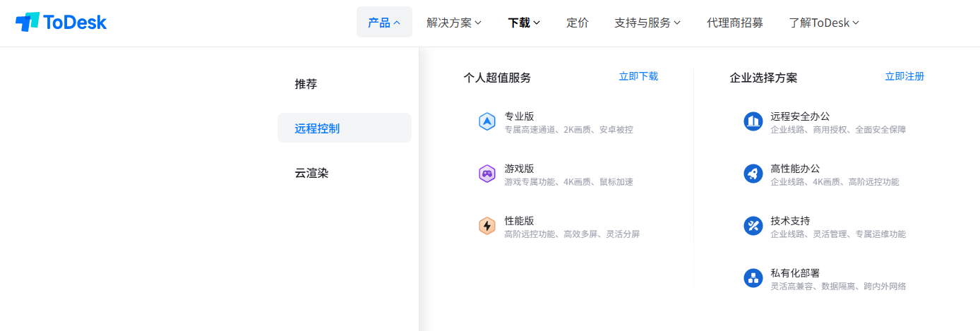Open the 远程安全办公 solution title
980x331 pixels.
800,116
